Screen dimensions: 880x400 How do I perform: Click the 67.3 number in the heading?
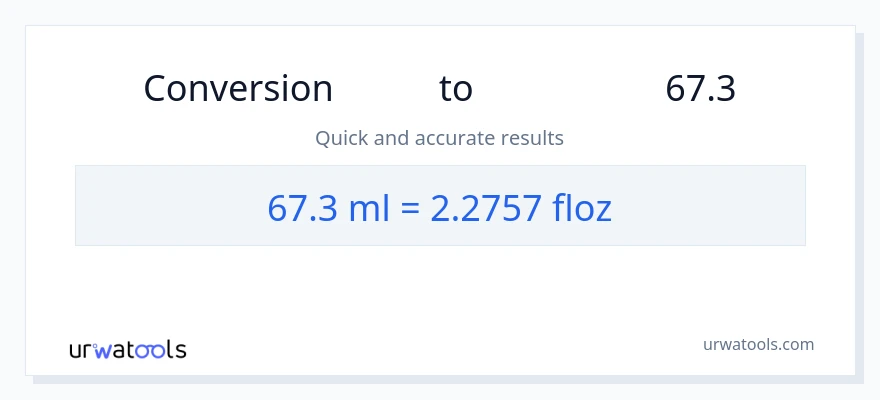coord(700,89)
